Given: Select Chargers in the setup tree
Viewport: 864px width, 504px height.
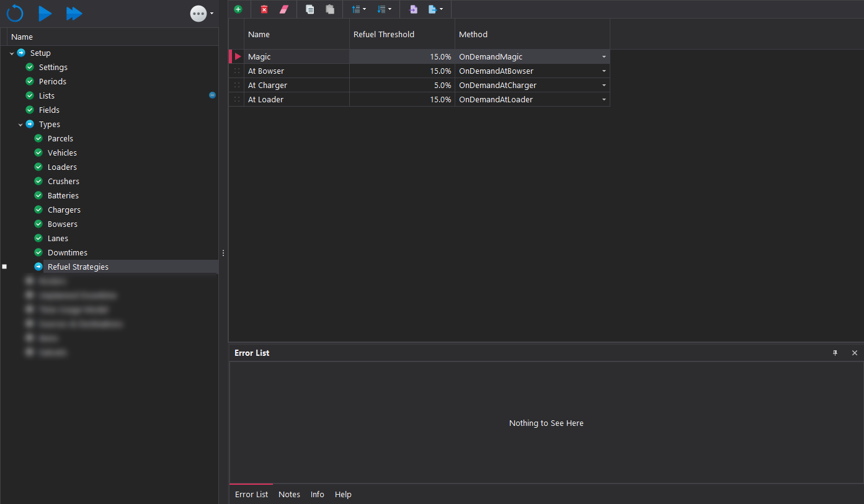Looking at the screenshot, I should 64,210.
